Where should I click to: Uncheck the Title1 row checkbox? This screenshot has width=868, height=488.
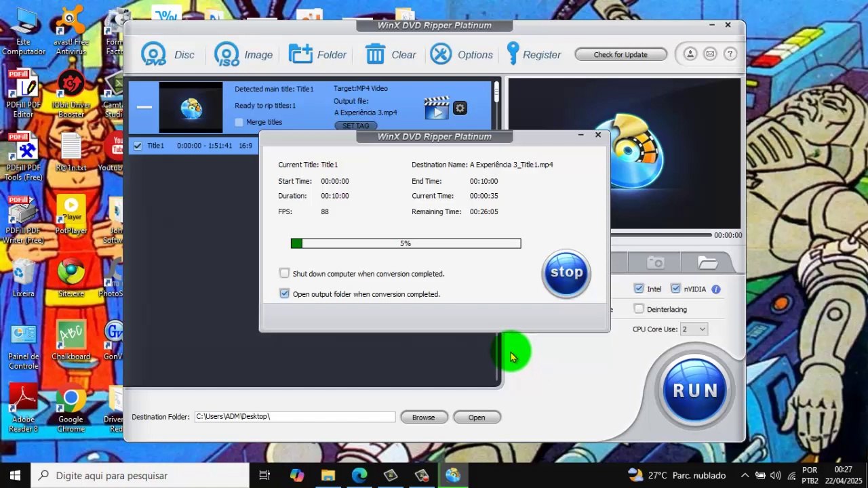[138, 146]
